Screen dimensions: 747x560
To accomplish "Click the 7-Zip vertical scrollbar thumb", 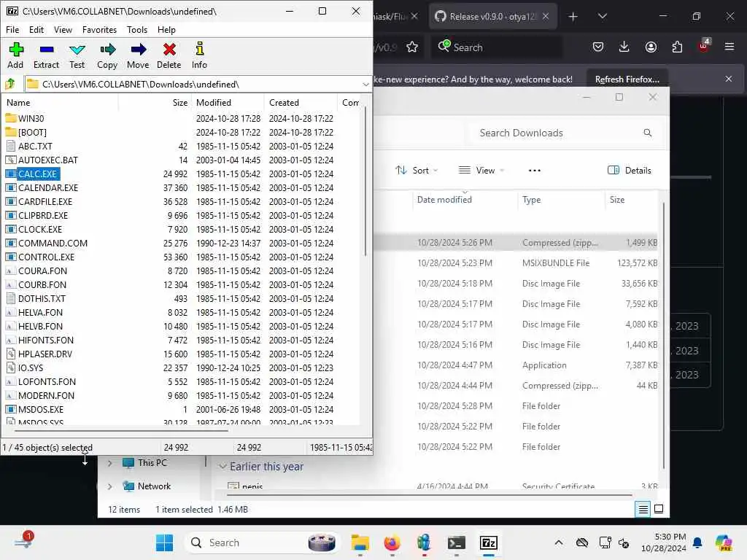I will 365,181.
